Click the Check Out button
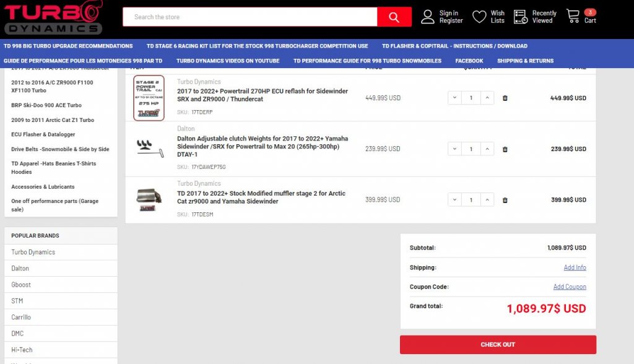634x364 pixels. pos(498,345)
